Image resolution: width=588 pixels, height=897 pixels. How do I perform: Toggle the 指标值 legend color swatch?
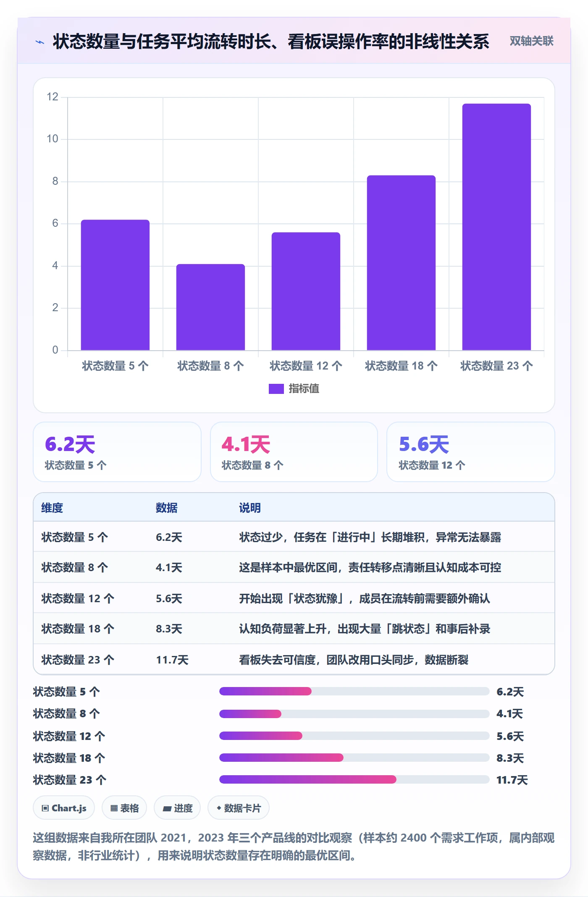pyautogui.click(x=276, y=388)
